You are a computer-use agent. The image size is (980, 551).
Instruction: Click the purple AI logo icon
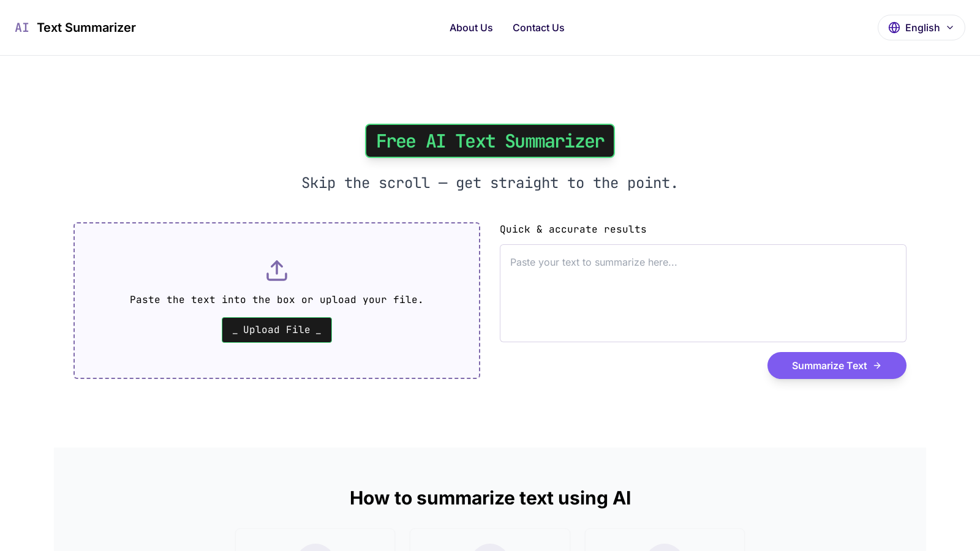point(22,28)
